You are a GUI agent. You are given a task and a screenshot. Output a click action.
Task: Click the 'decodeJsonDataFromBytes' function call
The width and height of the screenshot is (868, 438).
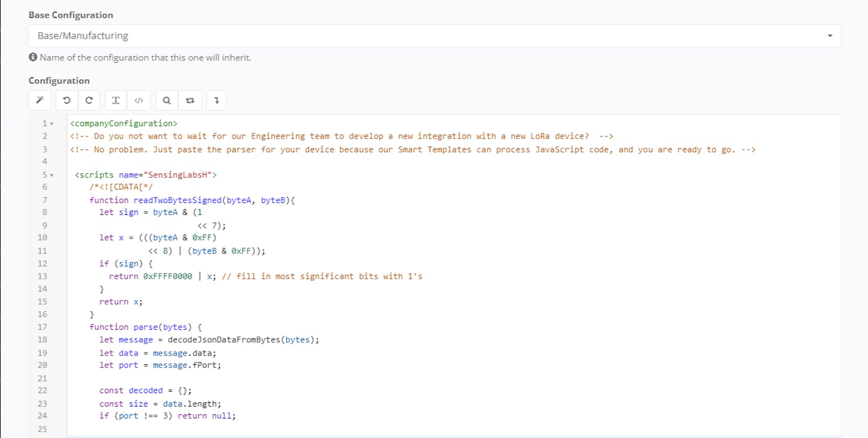pyautogui.click(x=223, y=340)
